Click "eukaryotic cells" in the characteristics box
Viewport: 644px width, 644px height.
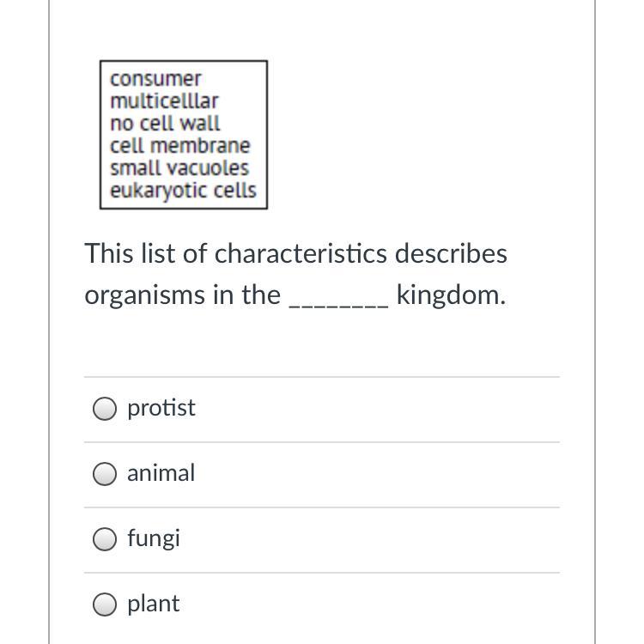coord(183,191)
